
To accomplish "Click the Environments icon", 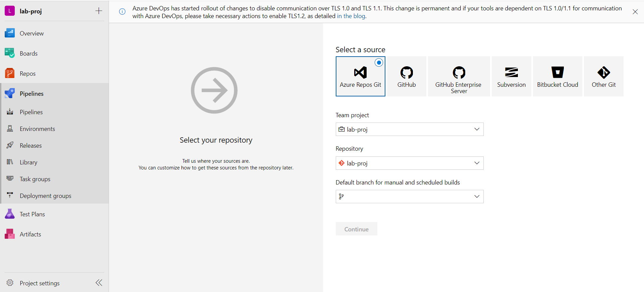I will (x=10, y=129).
